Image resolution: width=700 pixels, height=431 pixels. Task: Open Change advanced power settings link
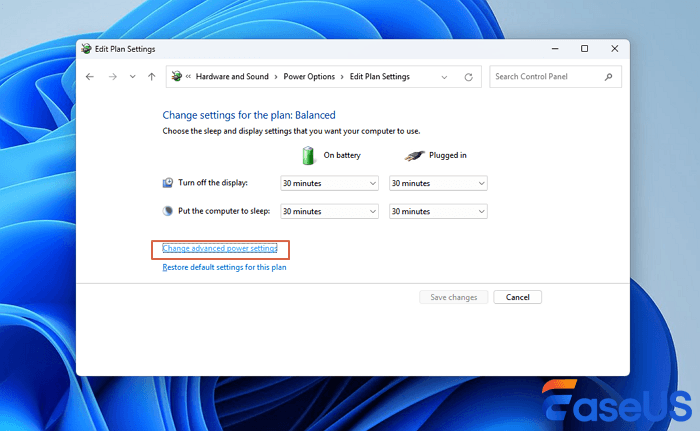click(220, 248)
